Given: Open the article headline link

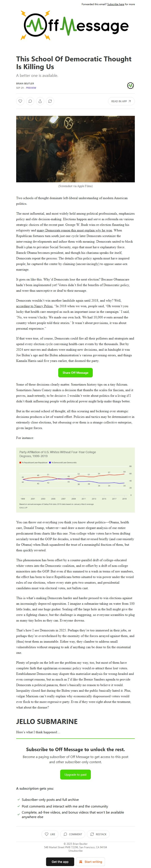Looking at the screenshot, I should coord(74,63).
